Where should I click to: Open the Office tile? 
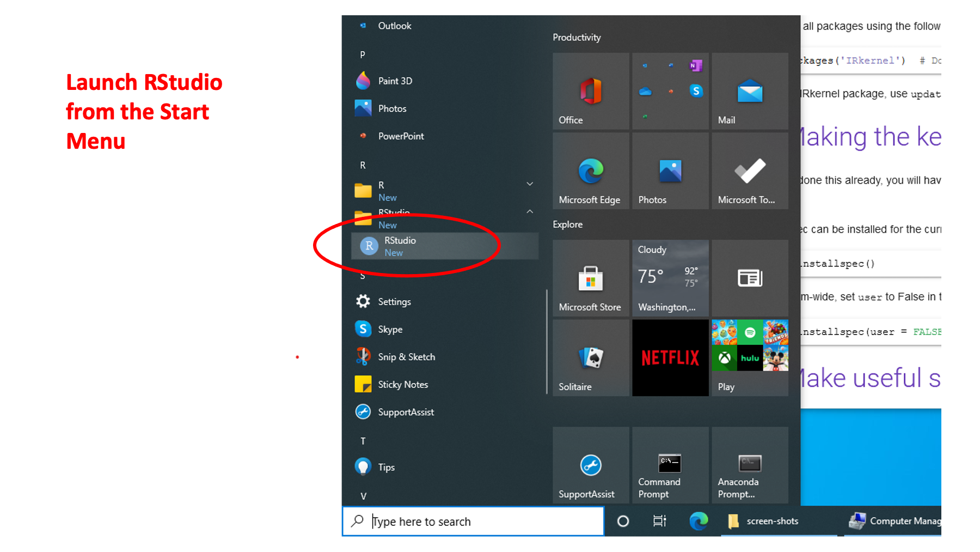click(591, 91)
